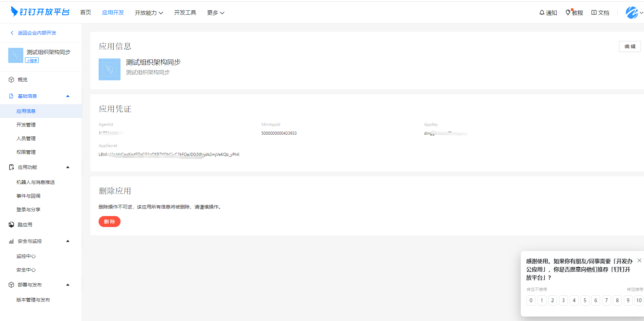Rate 1 in the recommendation survey

tap(542, 300)
